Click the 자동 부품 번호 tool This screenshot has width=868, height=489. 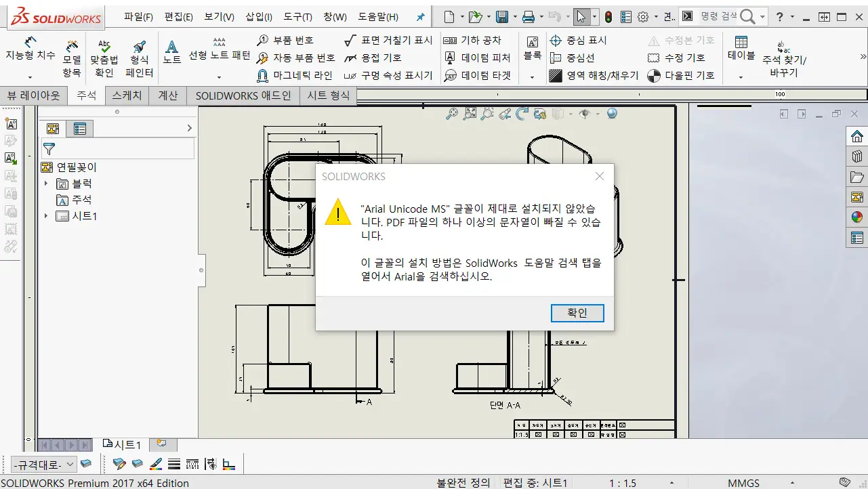[x=296, y=58]
